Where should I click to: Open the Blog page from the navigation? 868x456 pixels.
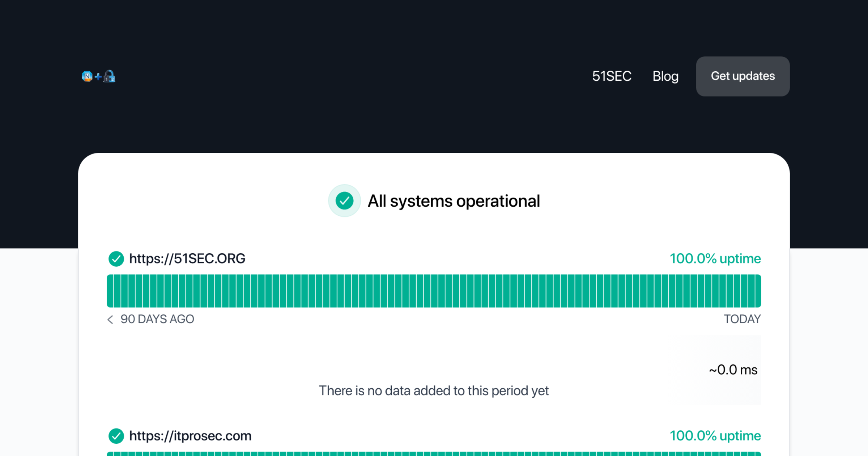click(665, 76)
